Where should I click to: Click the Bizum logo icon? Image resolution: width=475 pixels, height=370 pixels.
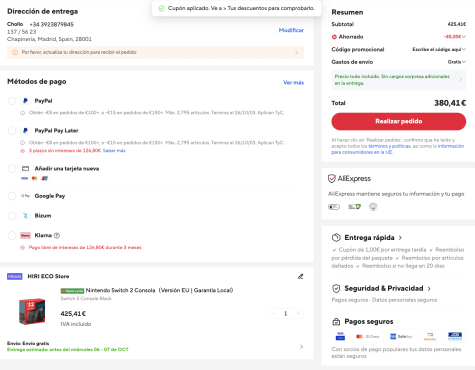pos(25,216)
